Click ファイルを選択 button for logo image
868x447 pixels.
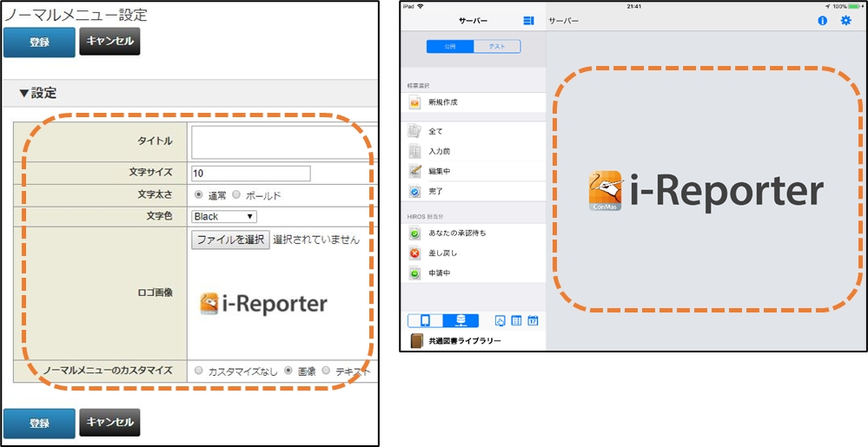[x=231, y=240]
